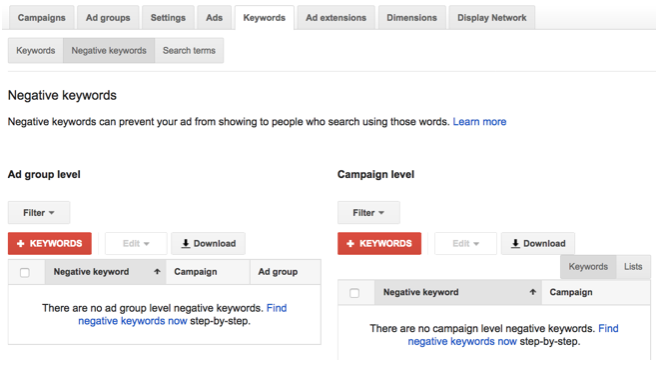The image size is (660, 365).
Task: Select the Keywords sub-tab
Action: tap(36, 51)
